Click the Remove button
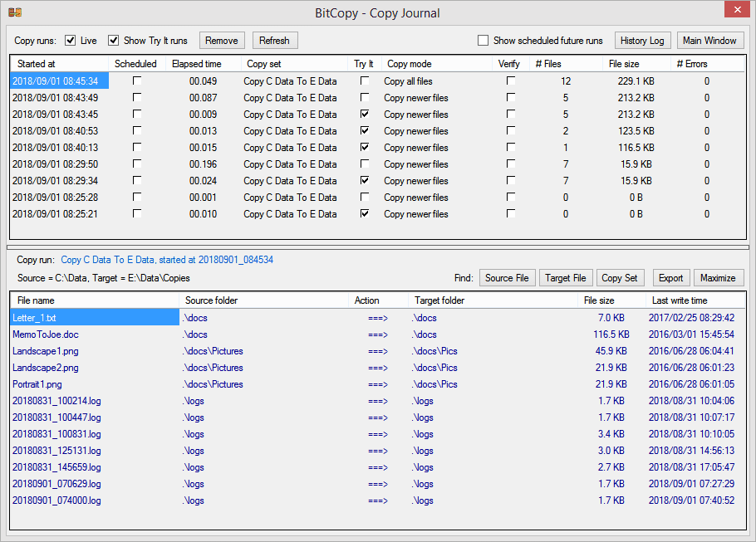The height and width of the screenshot is (542, 756). point(222,41)
